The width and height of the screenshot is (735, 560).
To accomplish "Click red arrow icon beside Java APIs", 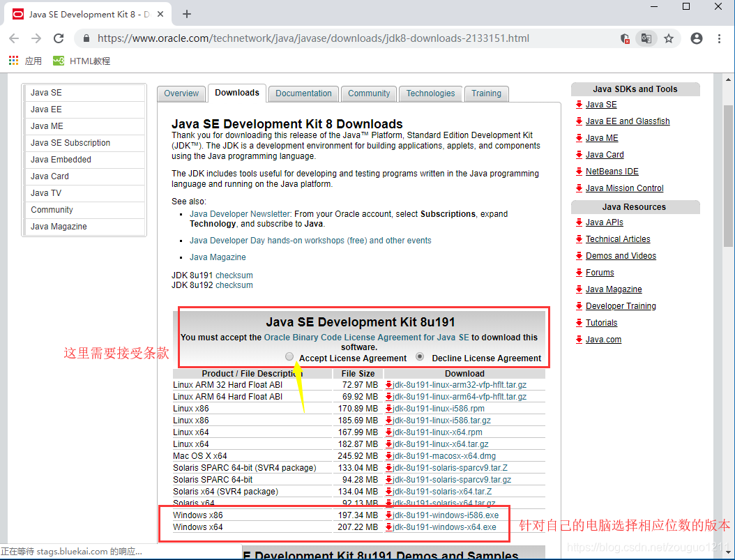I will pyautogui.click(x=579, y=222).
